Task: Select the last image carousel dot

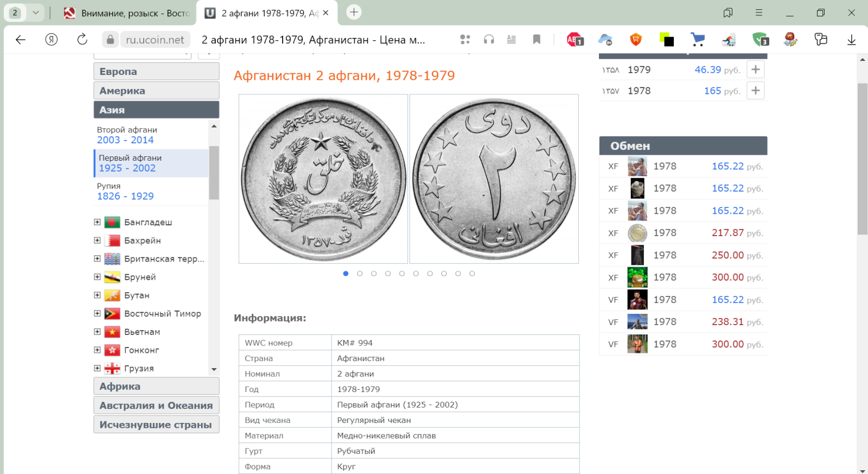Action: click(x=472, y=274)
